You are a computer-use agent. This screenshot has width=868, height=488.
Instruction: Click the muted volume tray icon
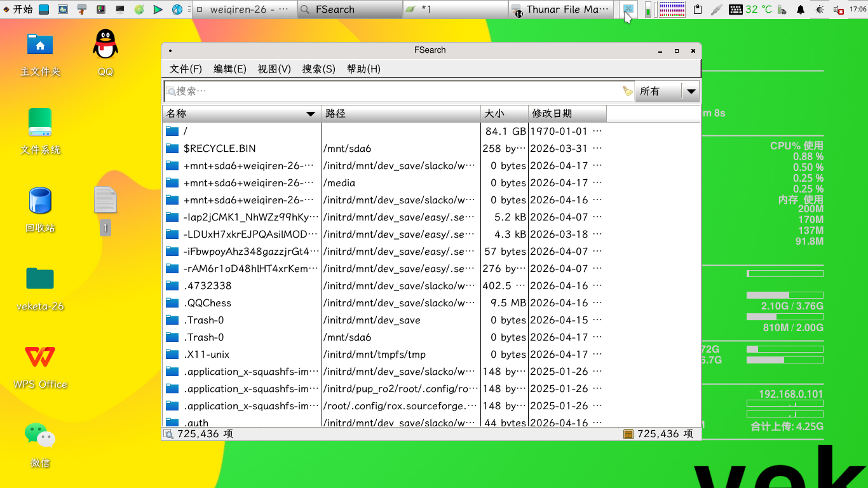[839, 10]
